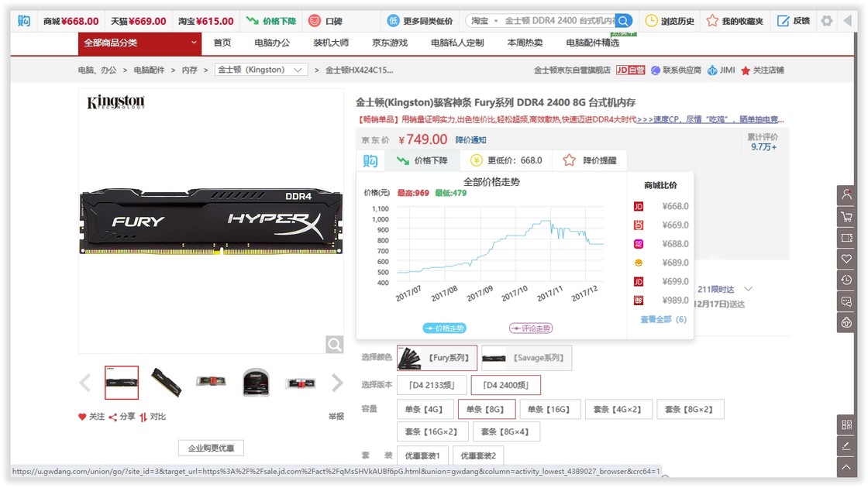Click the ¥688.0 mall price row
The width and height of the screenshot is (868, 488).
coord(661,244)
